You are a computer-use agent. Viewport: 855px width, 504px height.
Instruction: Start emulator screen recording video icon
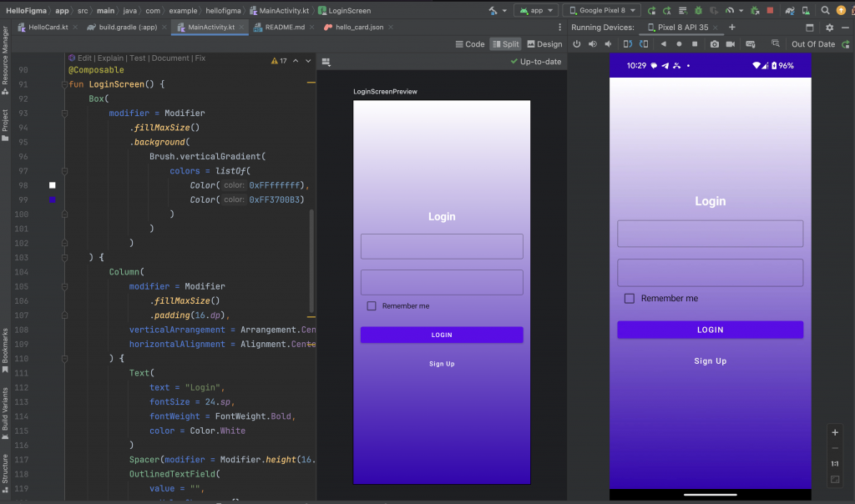point(730,44)
